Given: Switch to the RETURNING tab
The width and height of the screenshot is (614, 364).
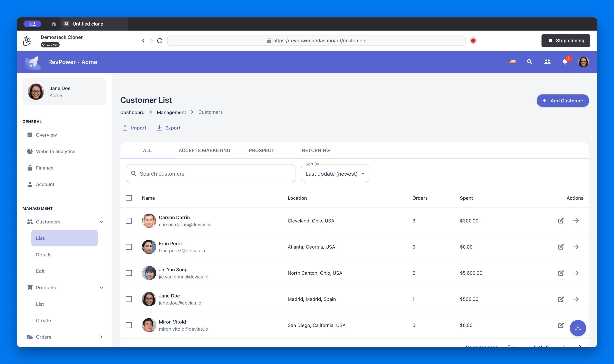Looking at the screenshot, I should pos(316,150).
